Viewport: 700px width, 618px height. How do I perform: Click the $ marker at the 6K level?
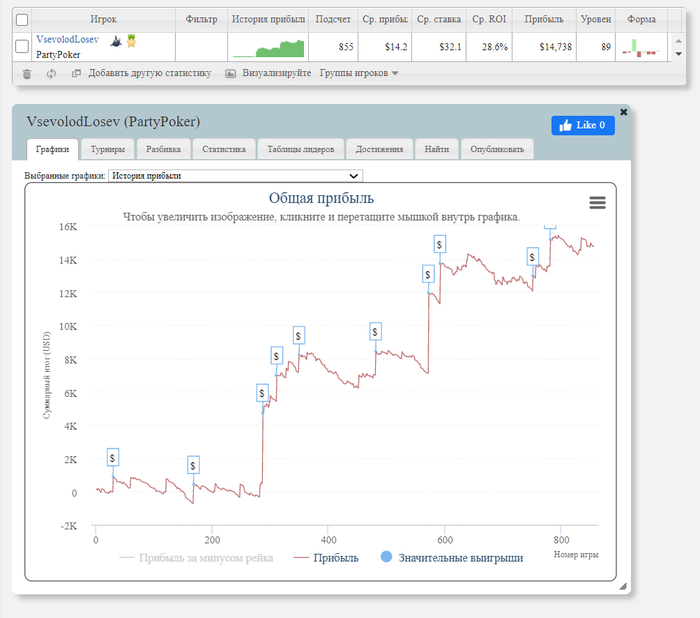tap(262, 393)
